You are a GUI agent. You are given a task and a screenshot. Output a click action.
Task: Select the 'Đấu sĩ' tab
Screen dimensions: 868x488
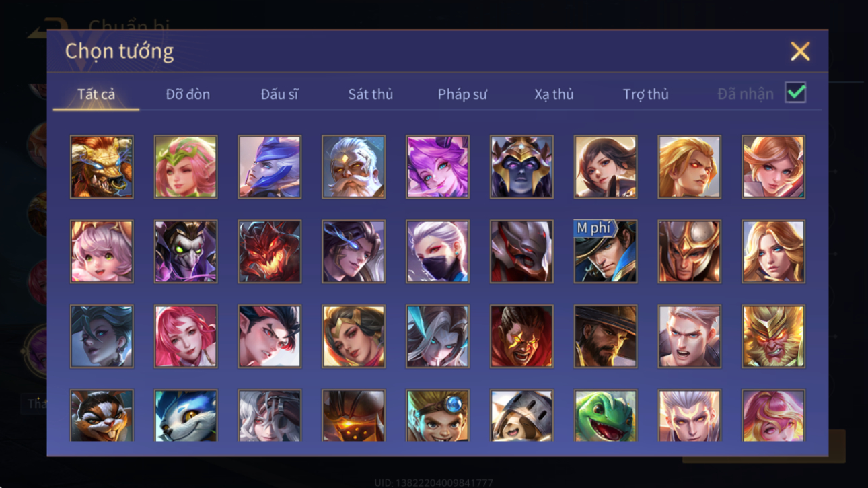279,94
